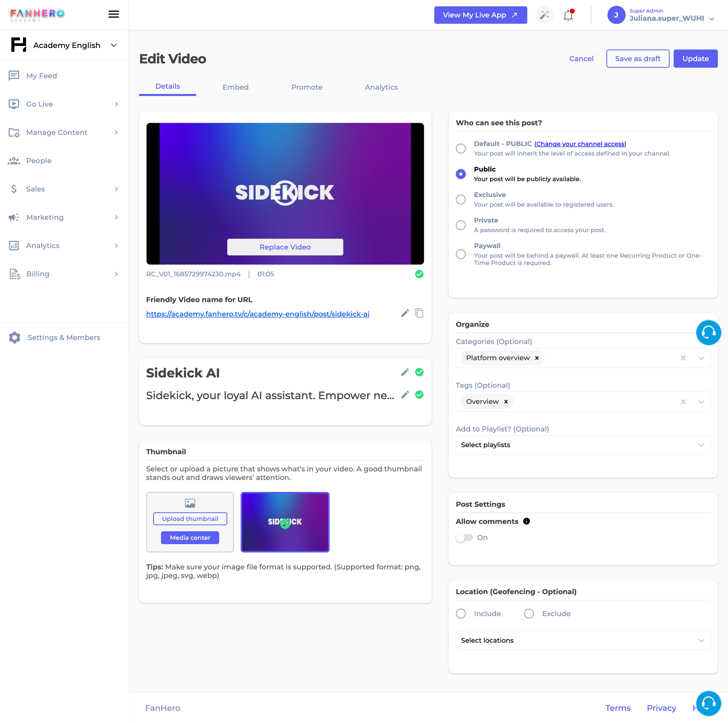
Task: Click the notifications bell icon
Action: [x=568, y=15]
